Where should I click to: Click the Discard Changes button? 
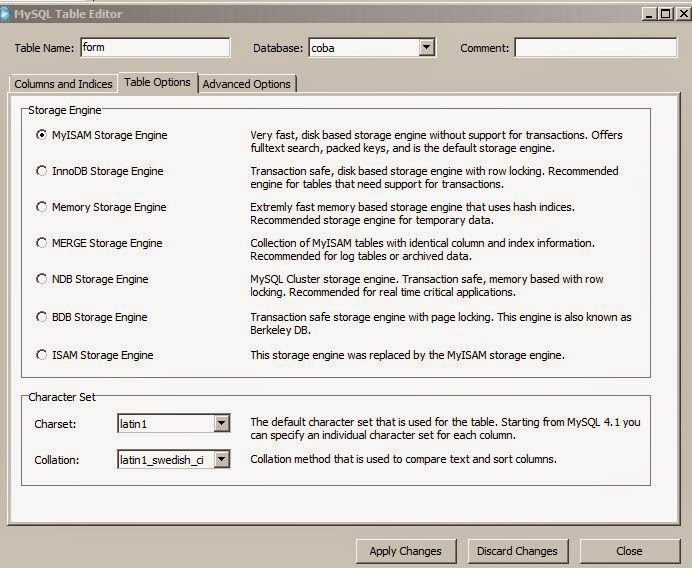[517, 551]
